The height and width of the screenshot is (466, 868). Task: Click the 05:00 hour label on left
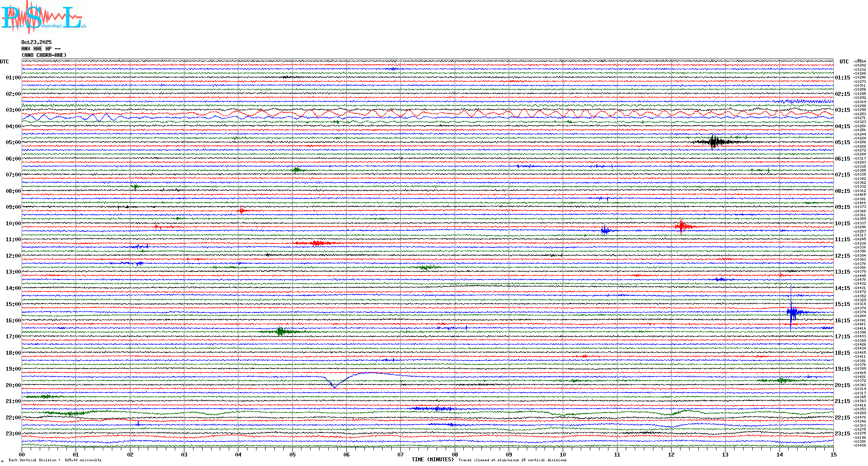click(x=13, y=142)
